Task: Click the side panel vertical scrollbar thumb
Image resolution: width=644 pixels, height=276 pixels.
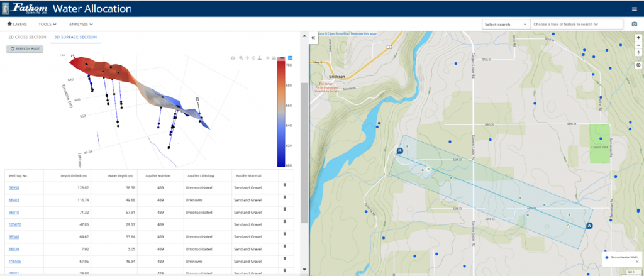Action: (304, 153)
